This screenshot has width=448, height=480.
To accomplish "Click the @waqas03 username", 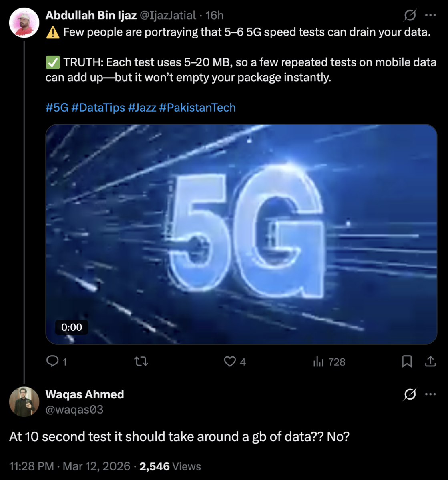I will pyautogui.click(x=74, y=410).
